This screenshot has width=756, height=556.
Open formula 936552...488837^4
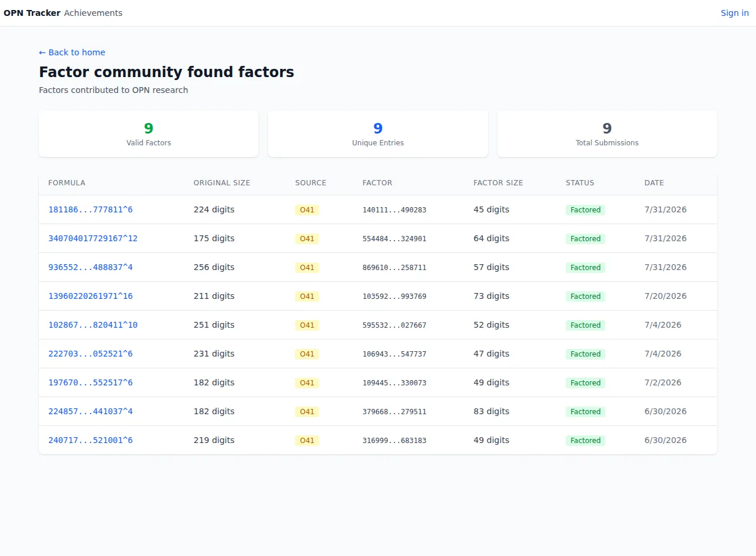tap(91, 267)
